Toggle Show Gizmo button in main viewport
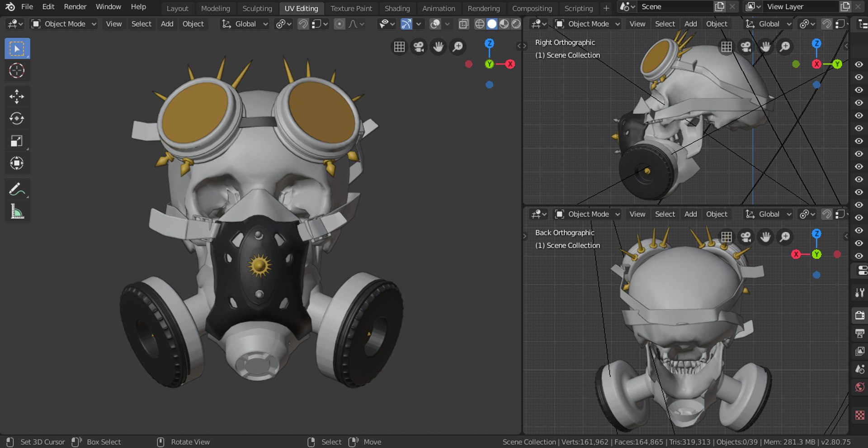 coord(406,24)
